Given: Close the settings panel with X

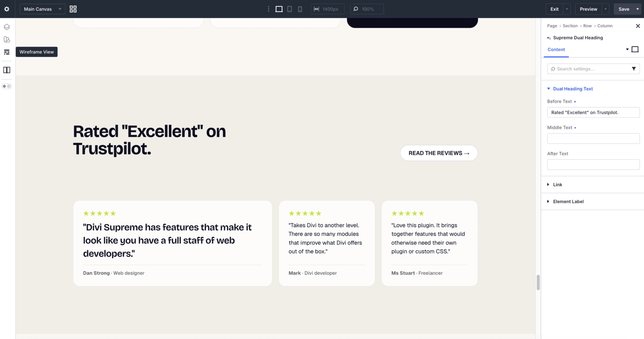Looking at the screenshot, I should [x=638, y=26].
